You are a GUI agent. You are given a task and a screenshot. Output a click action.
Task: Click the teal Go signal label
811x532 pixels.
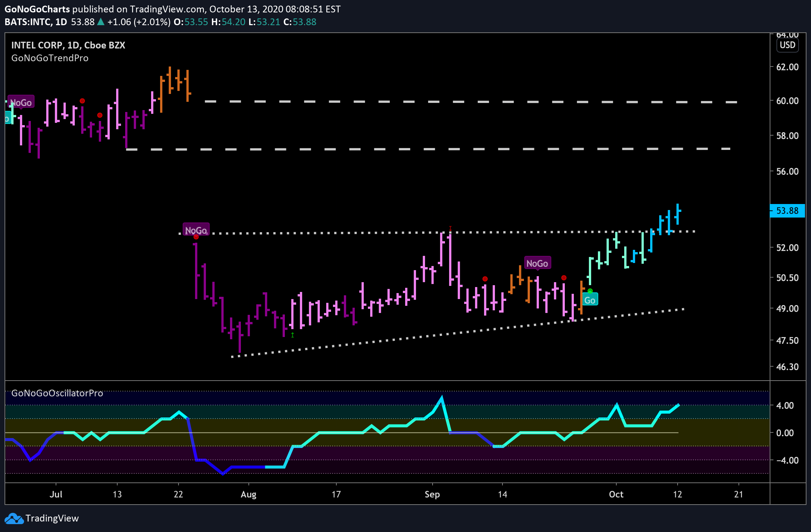point(590,300)
